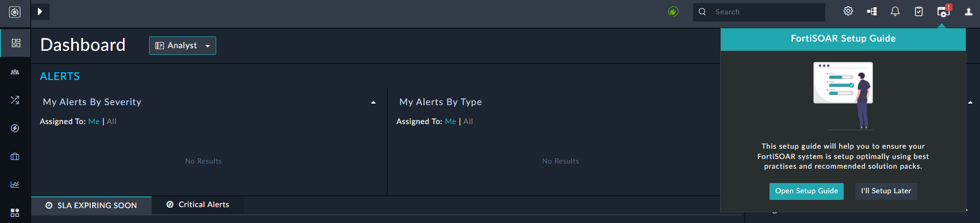Open the shuffle-arrows icon in left sidebar
980x223 pixels.
(15, 100)
